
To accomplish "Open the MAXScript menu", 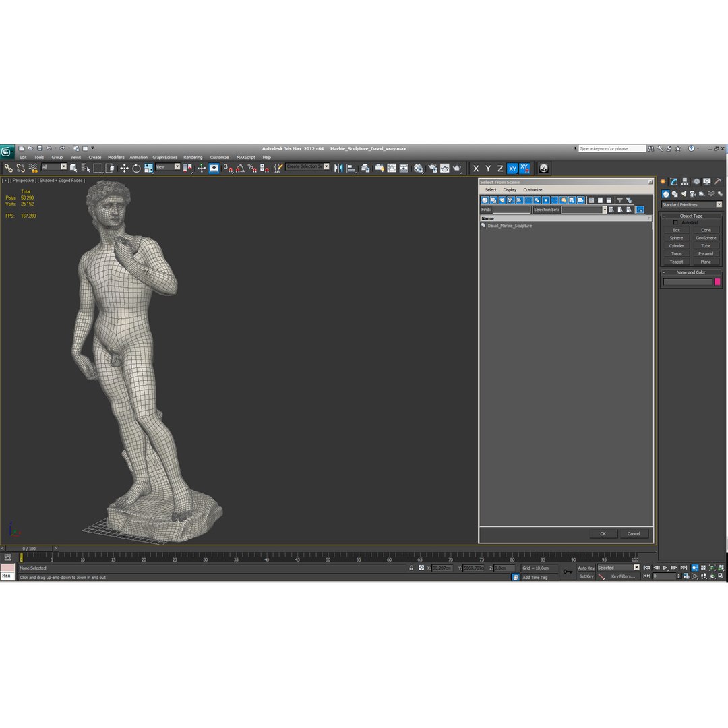I will 245,157.
